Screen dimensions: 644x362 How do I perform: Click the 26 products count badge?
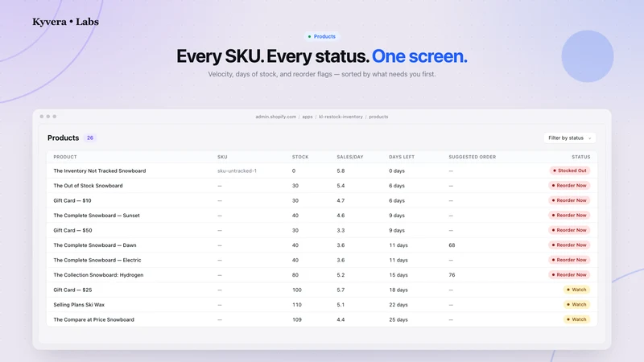tap(90, 138)
